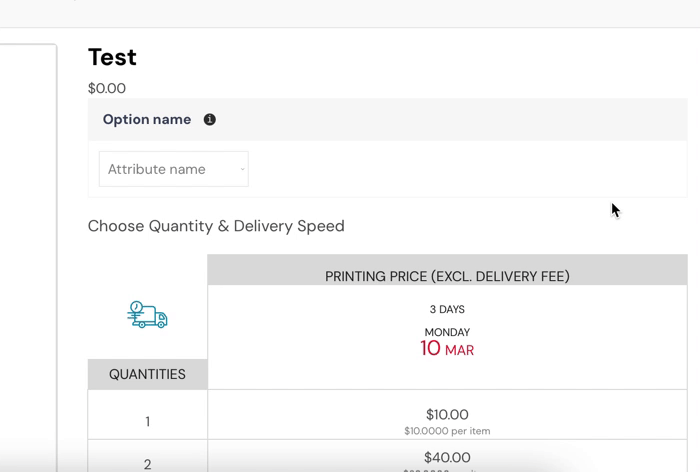Click the Choose Quantity & Delivery Speed heading
The image size is (700, 472).
pyautogui.click(x=216, y=226)
